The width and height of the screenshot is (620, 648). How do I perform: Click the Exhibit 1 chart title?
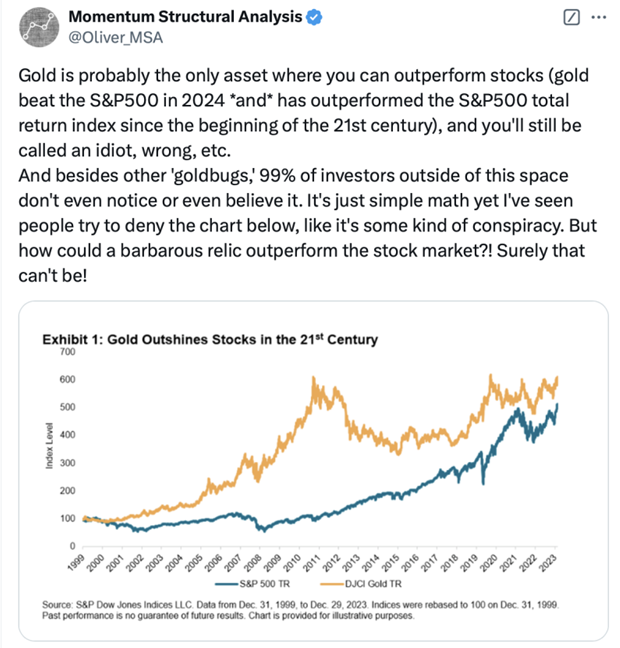[209, 340]
